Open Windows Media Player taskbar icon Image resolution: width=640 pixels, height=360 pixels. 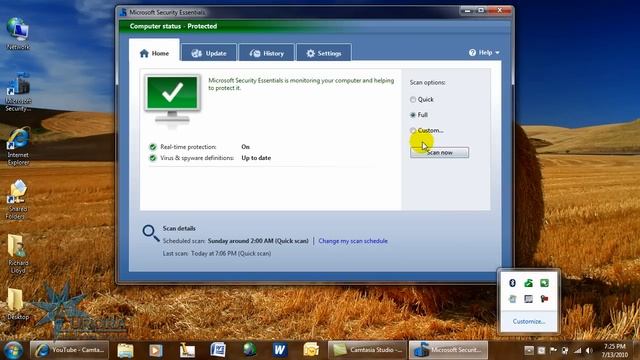[156, 350]
